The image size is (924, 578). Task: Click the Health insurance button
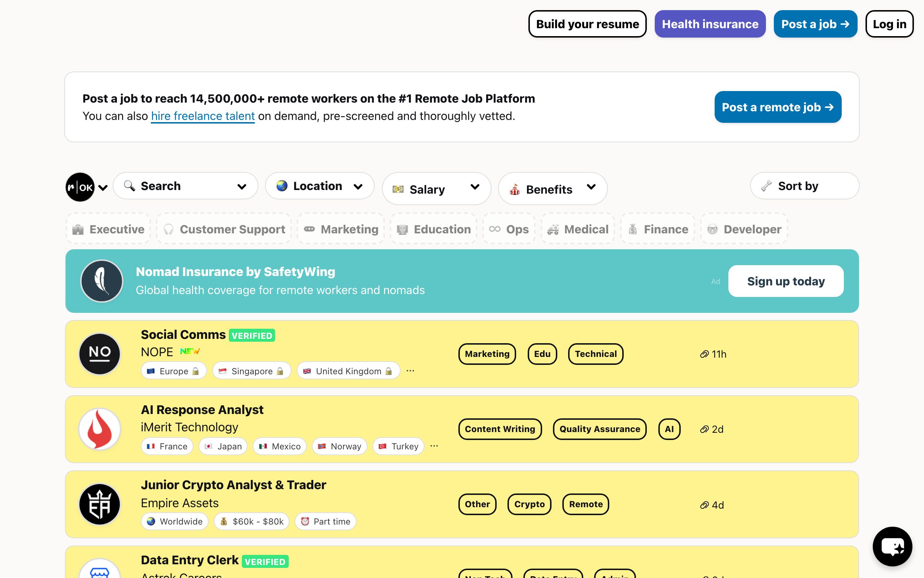710,24
